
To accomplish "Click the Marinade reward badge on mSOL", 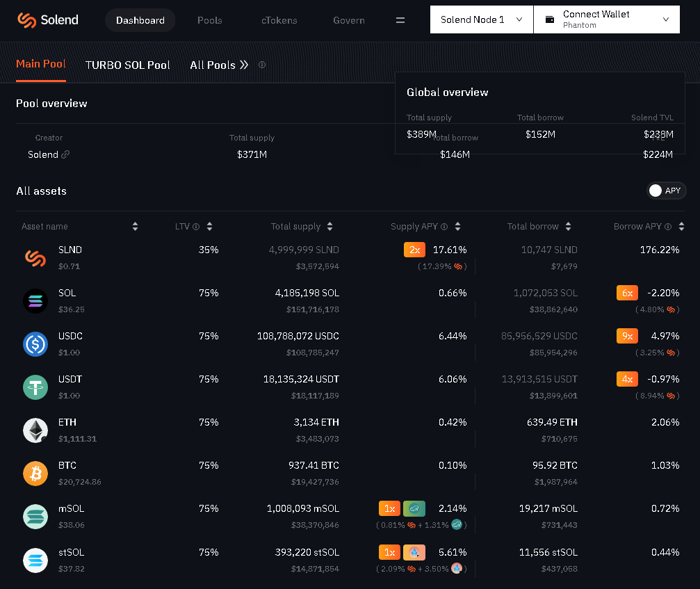I will point(414,508).
